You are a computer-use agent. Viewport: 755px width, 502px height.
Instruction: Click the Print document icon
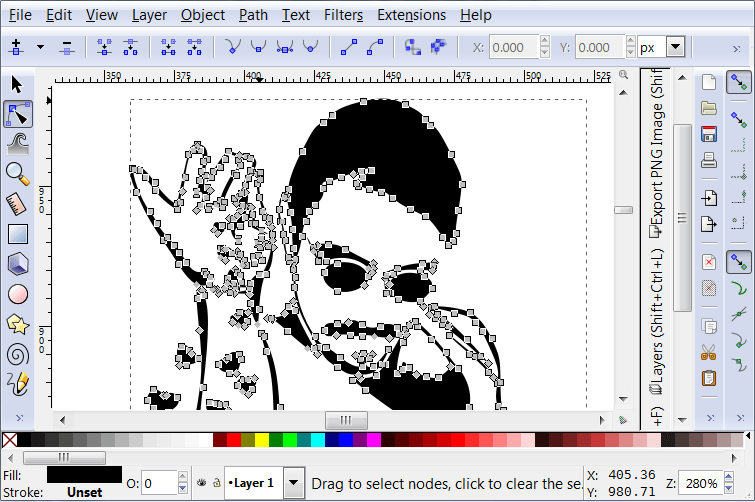[709, 160]
